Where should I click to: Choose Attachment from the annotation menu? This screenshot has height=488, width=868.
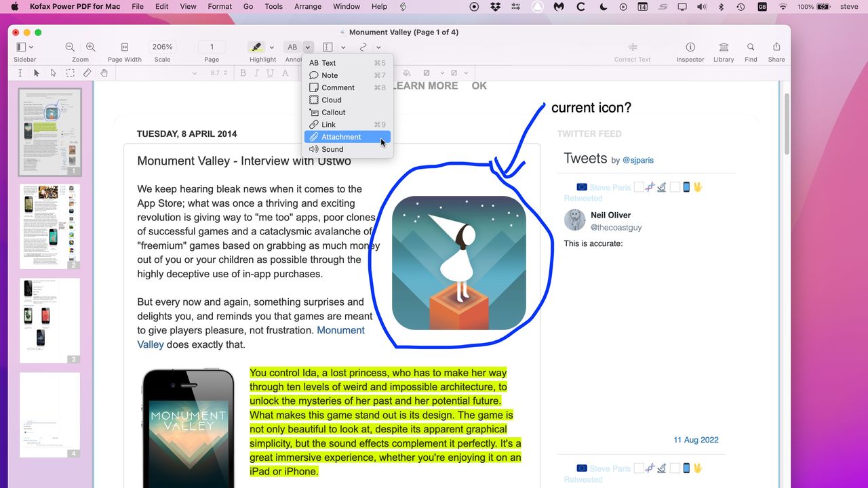coord(347,137)
